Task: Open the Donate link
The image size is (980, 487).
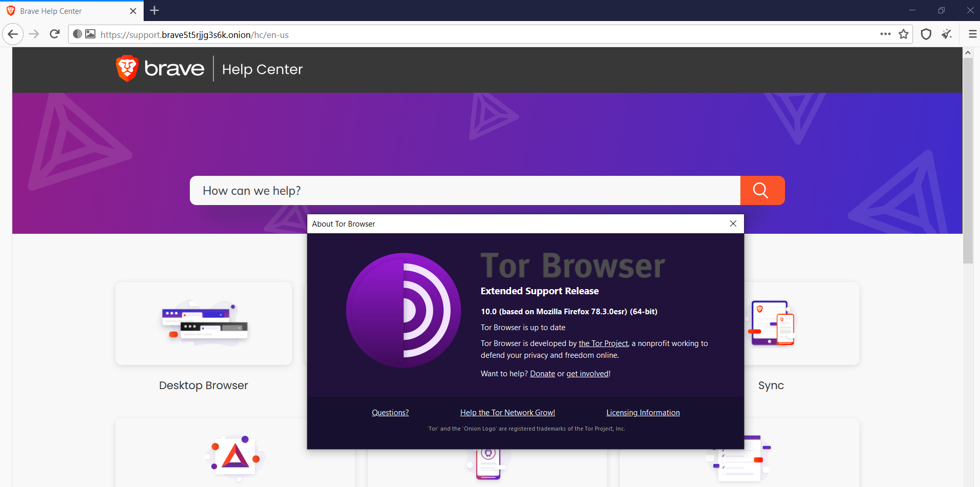Action: pyautogui.click(x=542, y=373)
